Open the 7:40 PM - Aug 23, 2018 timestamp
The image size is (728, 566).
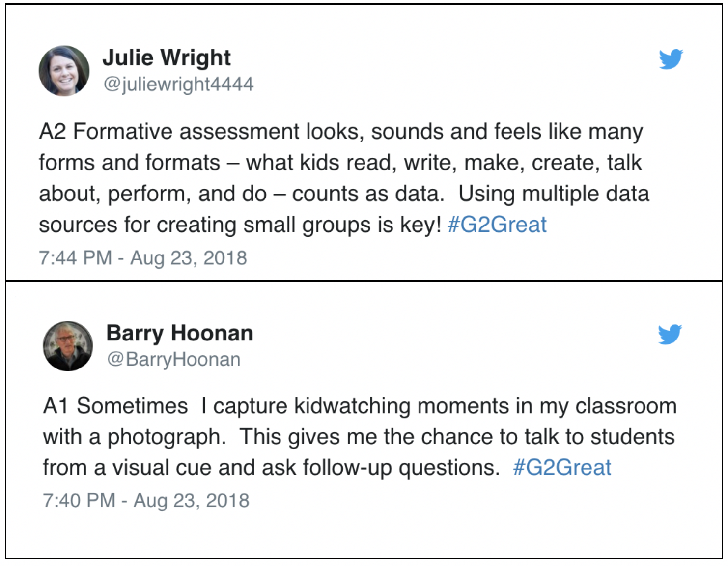click(146, 501)
